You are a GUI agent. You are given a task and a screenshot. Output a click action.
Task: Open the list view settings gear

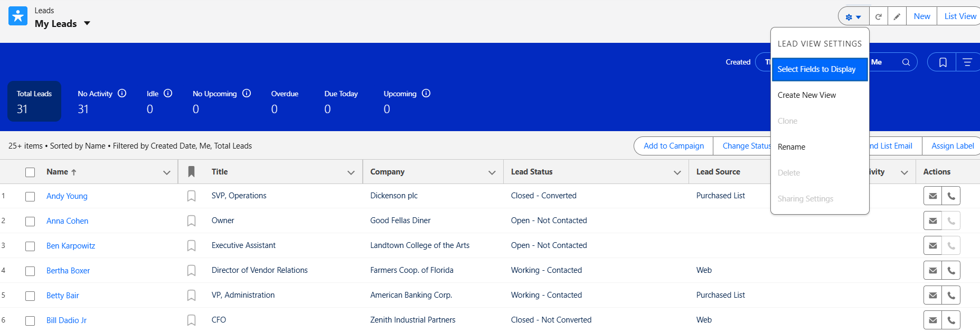pos(853,16)
